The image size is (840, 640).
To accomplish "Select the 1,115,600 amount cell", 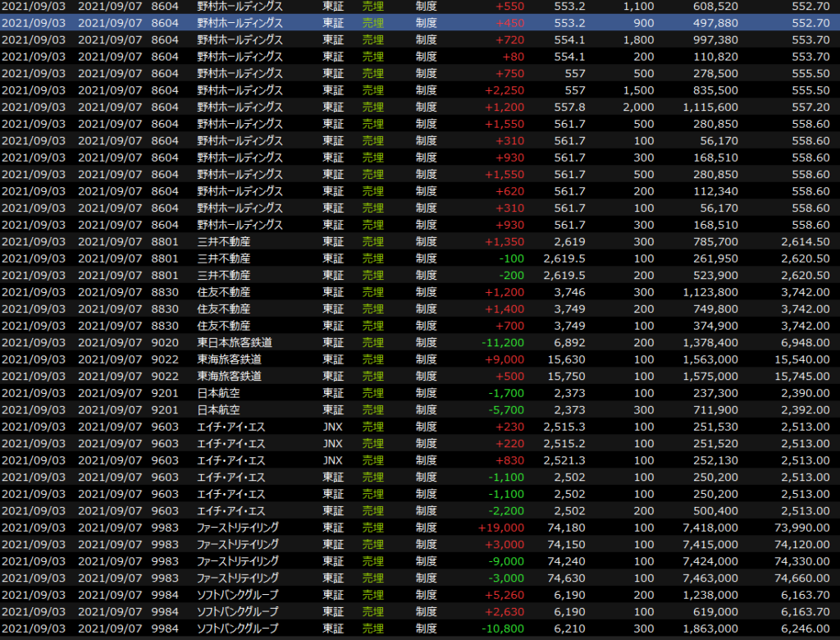I will point(710,107).
